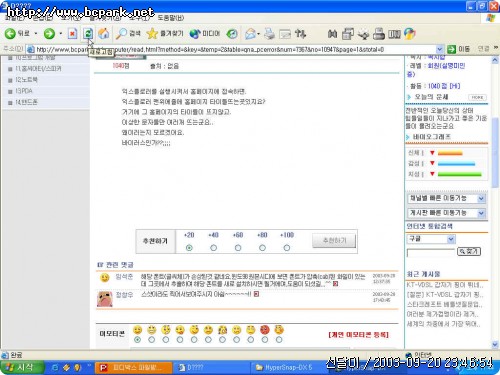500x375 pixels.
Task: Click the green 지성 biorhythm bar
Action: (460, 174)
